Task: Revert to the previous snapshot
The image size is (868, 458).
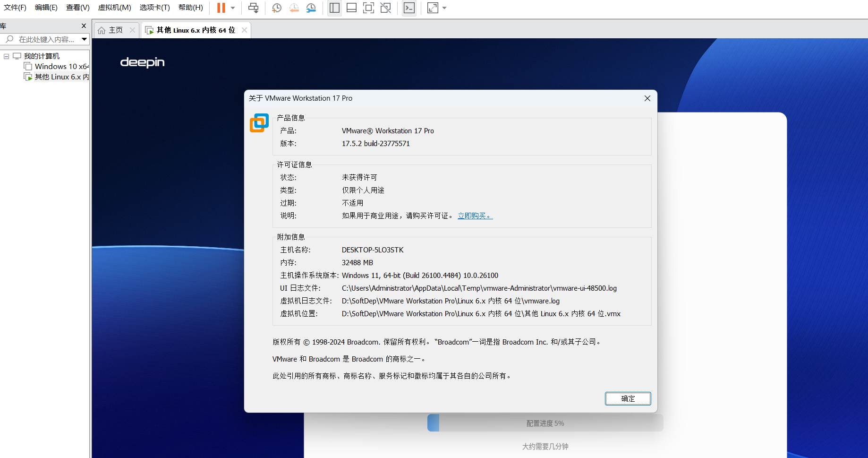Action: pyautogui.click(x=294, y=8)
